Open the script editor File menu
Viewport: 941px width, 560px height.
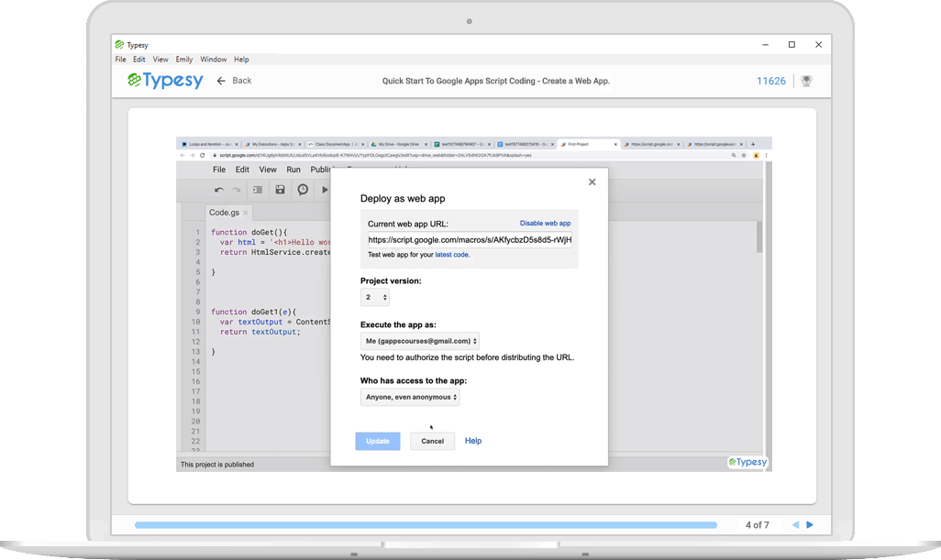219,170
